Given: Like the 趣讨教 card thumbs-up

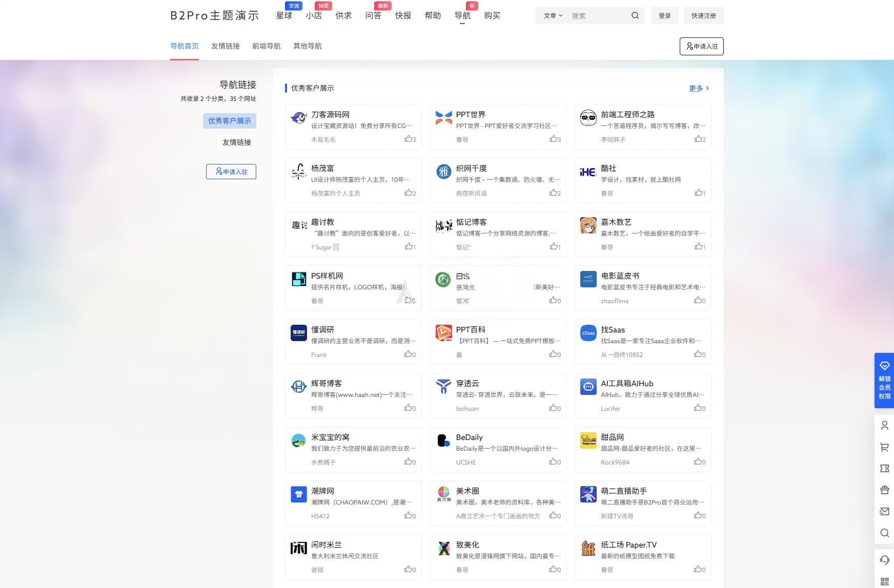Looking at the screenshot, I should pos(410,247).
